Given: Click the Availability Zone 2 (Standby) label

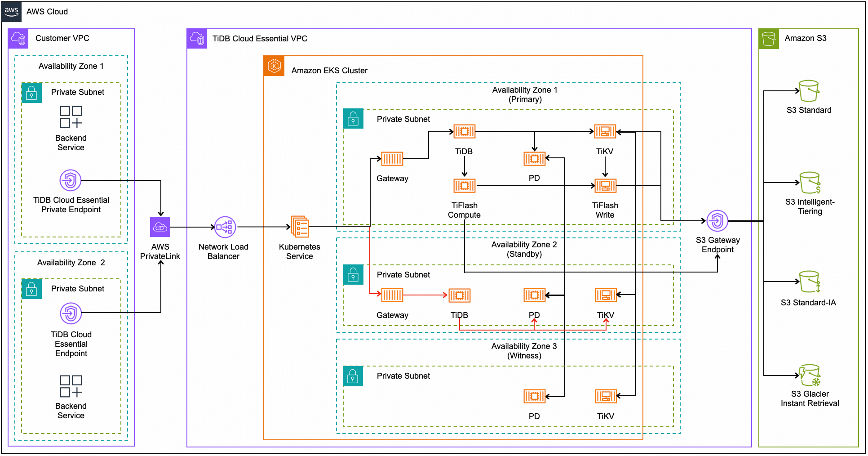Looking at the screenshot, I should click(x=524, y=249).
